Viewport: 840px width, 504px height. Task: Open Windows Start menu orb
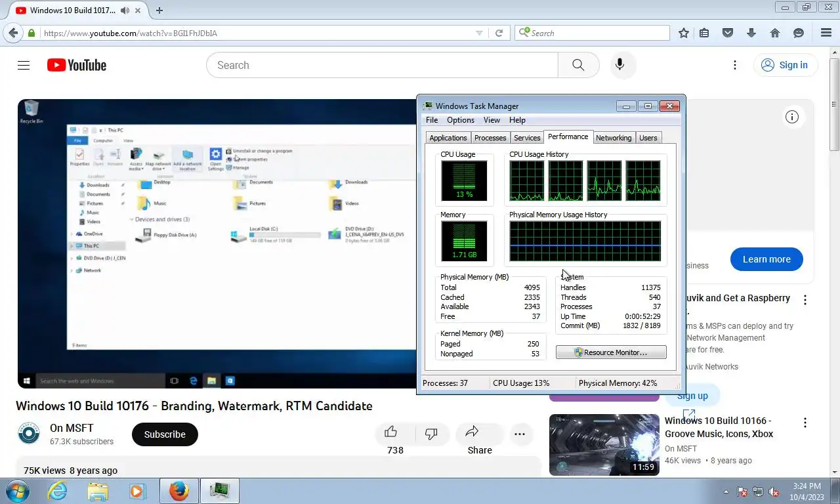(x=16, y=491)
